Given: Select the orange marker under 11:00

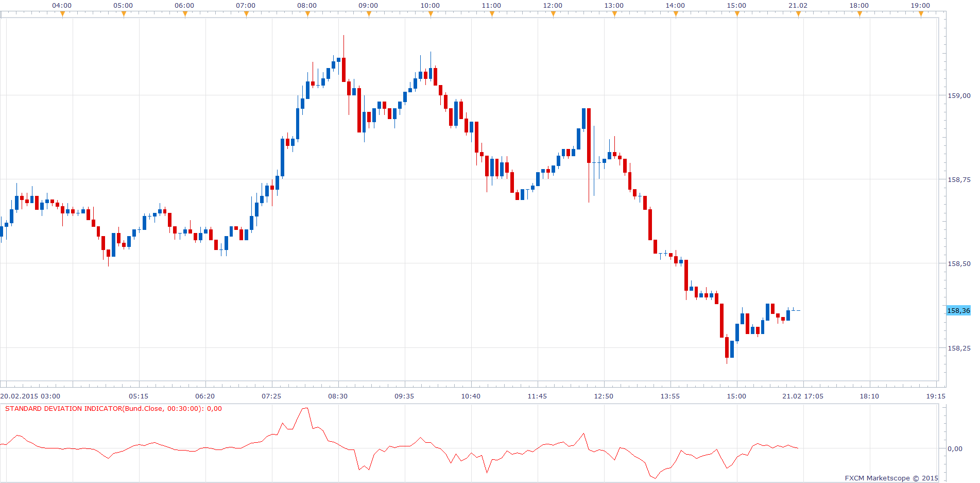Looking at the screenshot, I should 492,14.
